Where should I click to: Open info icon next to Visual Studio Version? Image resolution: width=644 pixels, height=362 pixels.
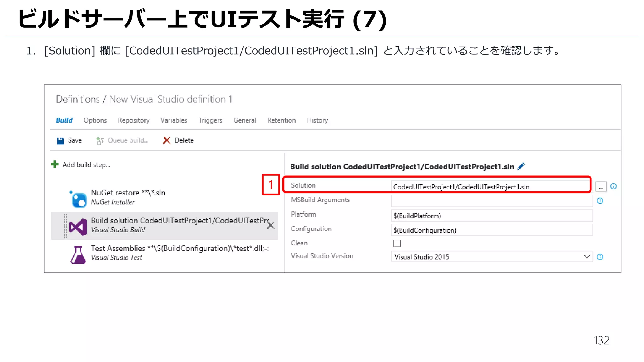(x=600, y=257)
